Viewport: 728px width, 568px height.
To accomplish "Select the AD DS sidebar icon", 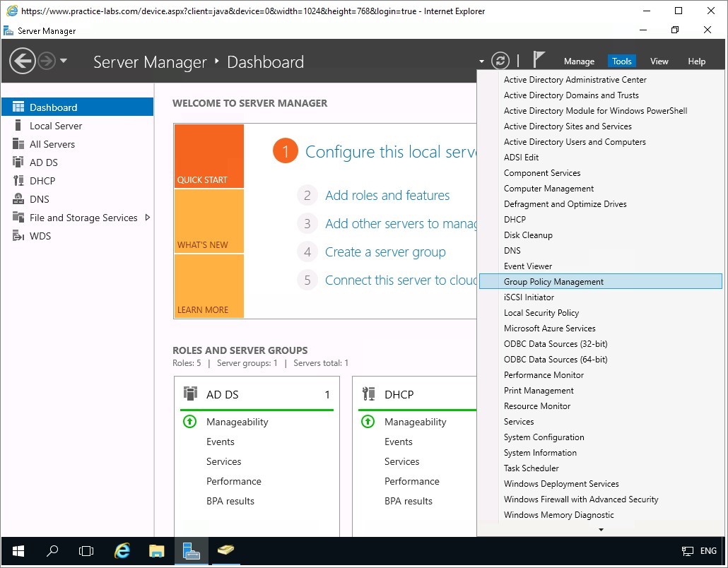I will (x=18, y=162).
